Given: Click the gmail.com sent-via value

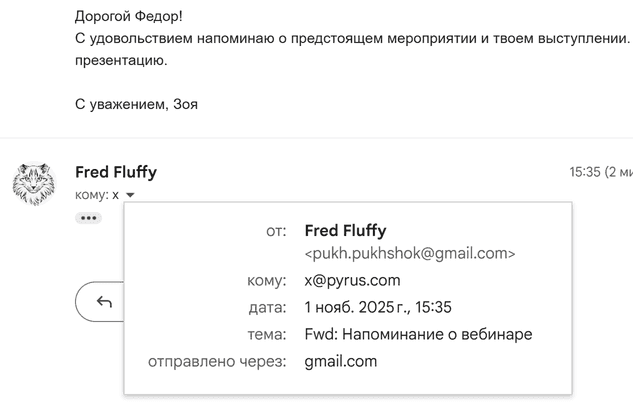Looking at the screenshot, I should [341, 361].
